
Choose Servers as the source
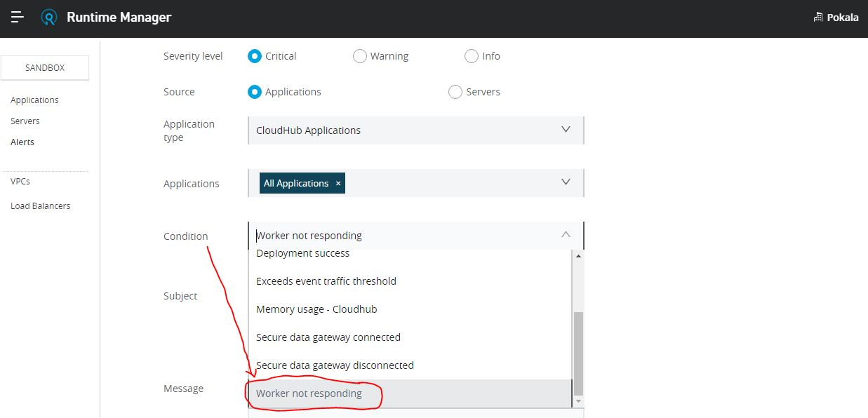pos(455,92)
